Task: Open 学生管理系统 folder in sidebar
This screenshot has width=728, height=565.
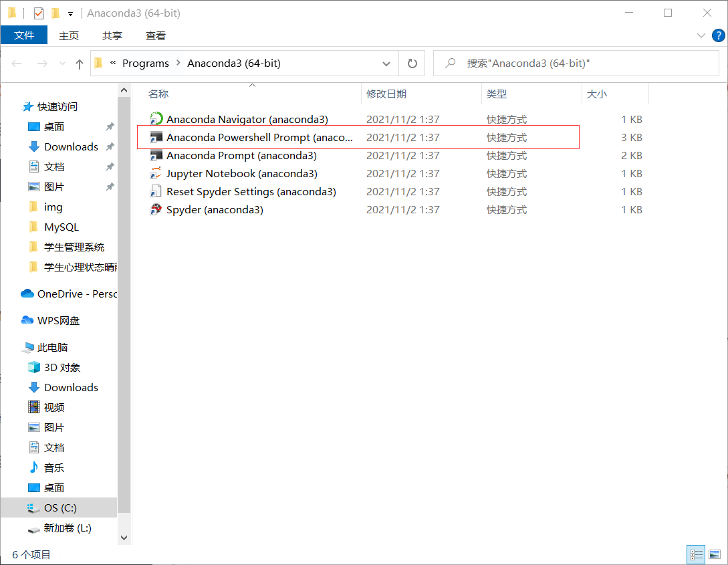Action: tap(74, 247)
